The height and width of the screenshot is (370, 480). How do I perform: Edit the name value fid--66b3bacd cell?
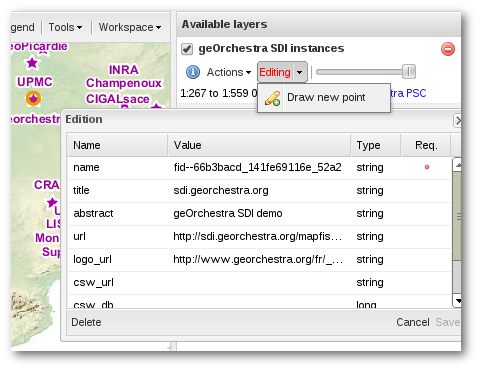(x=259, y=167)
